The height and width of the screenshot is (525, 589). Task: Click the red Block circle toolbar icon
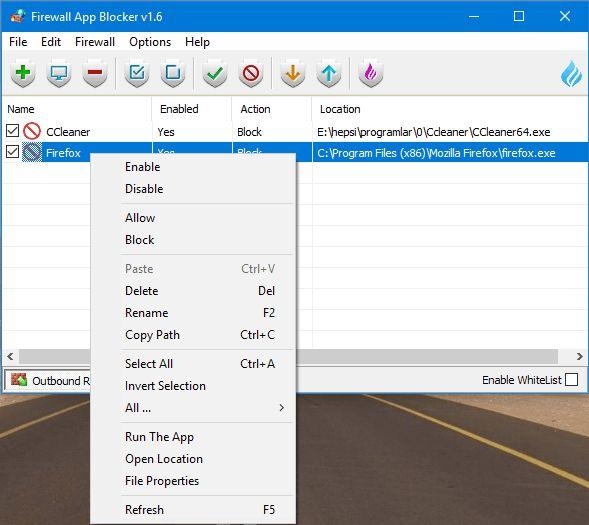pyautogui.click(x=251, y=73)
